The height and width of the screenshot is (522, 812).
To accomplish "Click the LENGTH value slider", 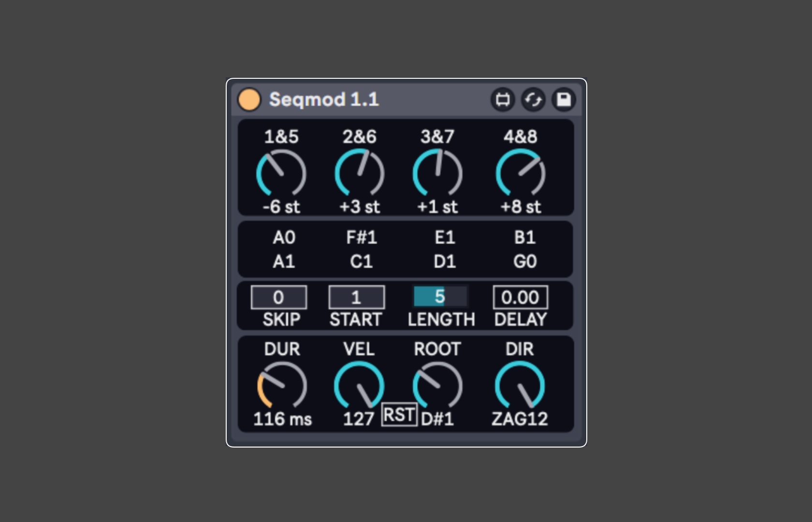I will 440,297.
